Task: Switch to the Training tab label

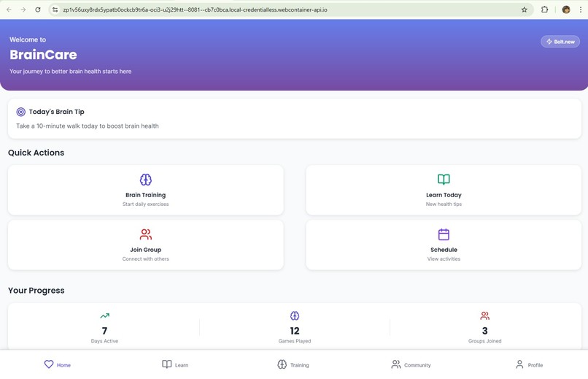Action: click(x=300, y=365)
